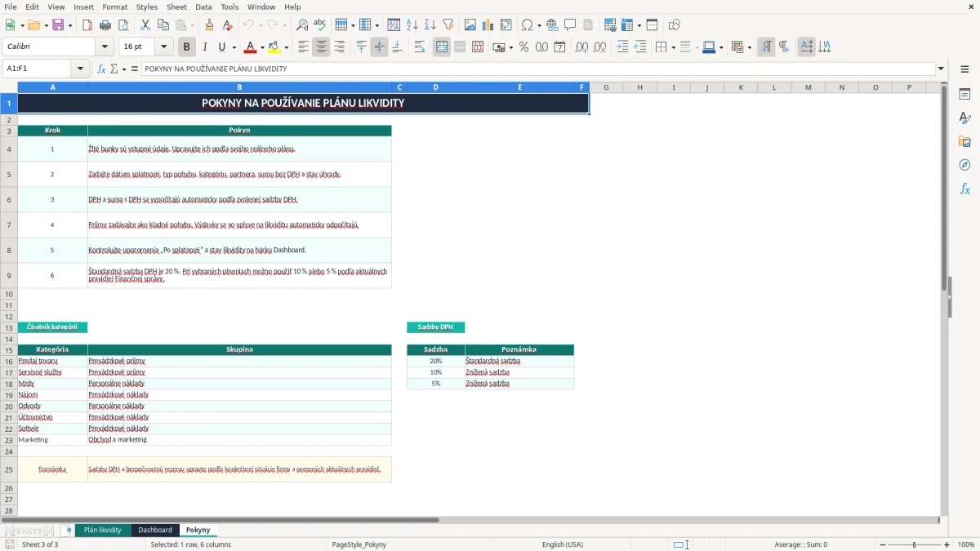Click the vertical scrollbar
Image resolution: width=980 pixels, height=551 pixels.
coord(944,298)
